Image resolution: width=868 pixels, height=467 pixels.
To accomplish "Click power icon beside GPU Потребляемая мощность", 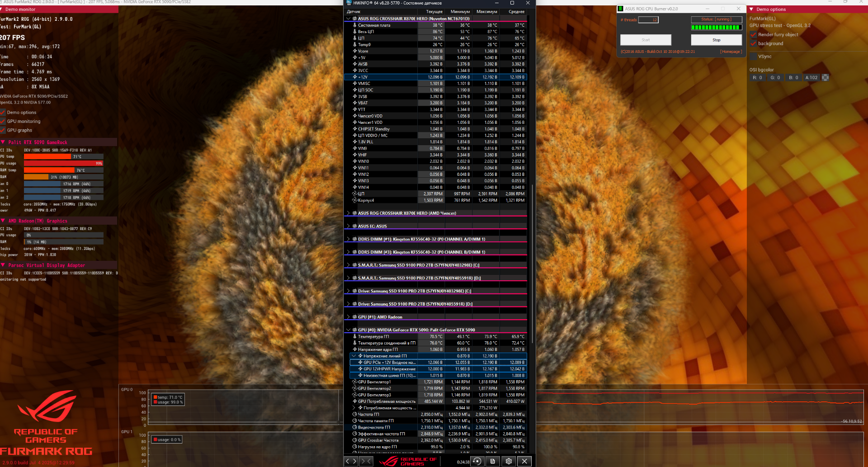I will 355,401.
